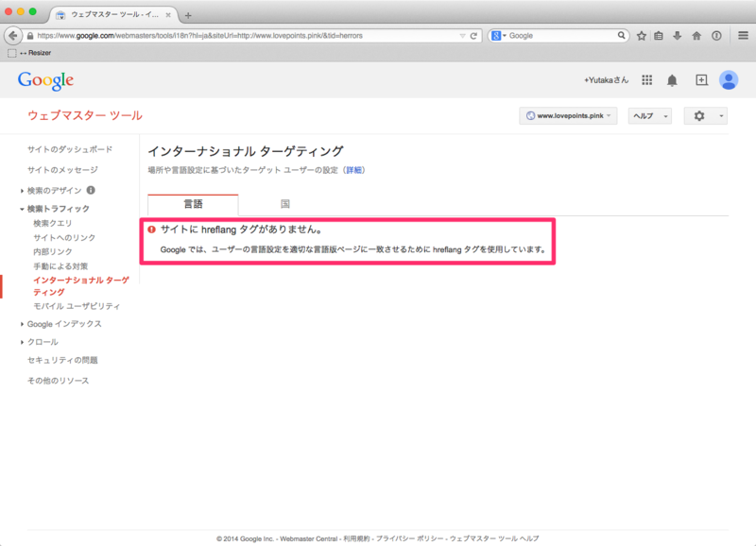Collapse 検索トラフィック section
756x546 pixels.
[22, 209]
